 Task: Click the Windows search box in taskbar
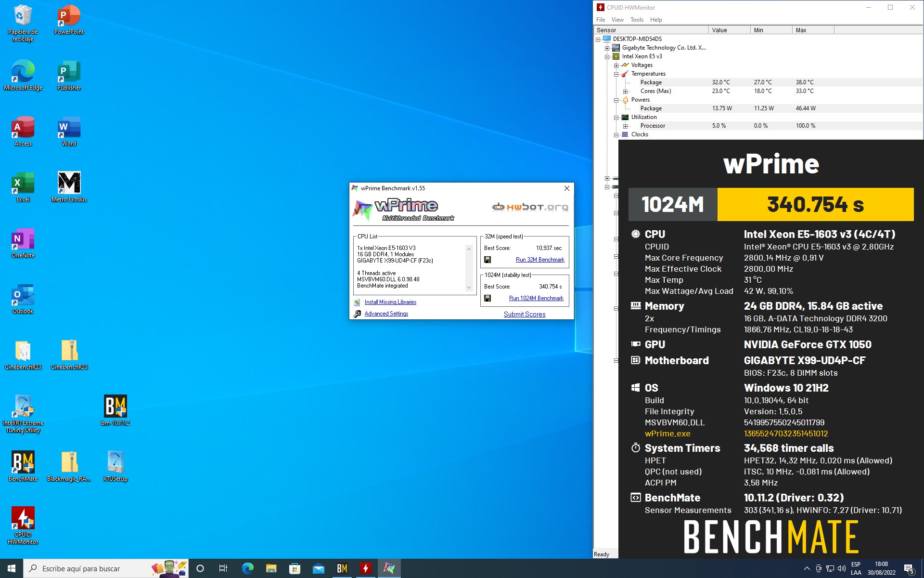[106, 568]
